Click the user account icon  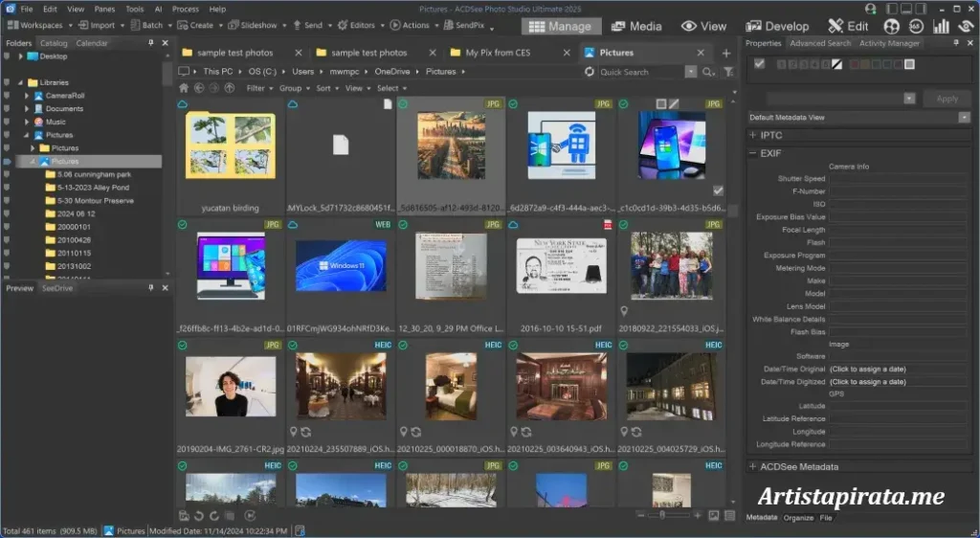pyautogui.click(x=871, y=9)
